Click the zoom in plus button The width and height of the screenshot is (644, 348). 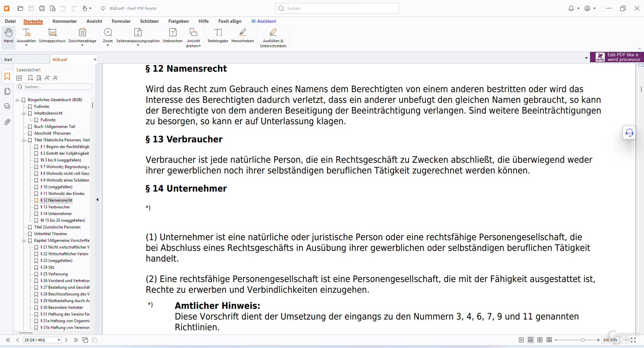tap(598, 340)
